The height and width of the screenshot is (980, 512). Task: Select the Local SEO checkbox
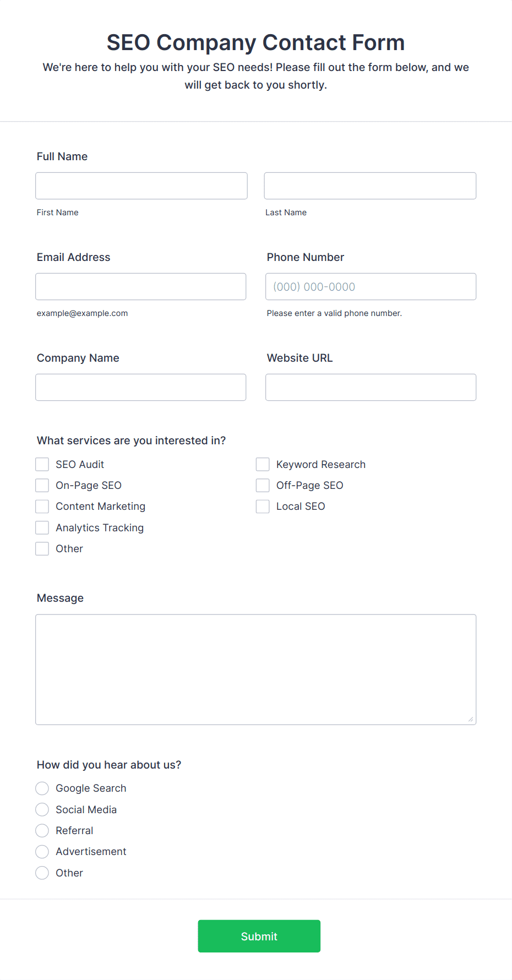pos(263,507)
